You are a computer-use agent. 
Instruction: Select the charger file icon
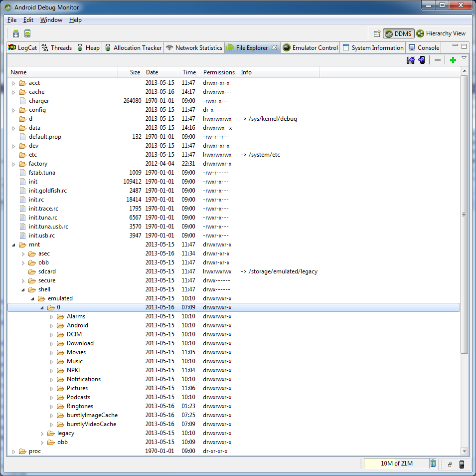(22, 101)
